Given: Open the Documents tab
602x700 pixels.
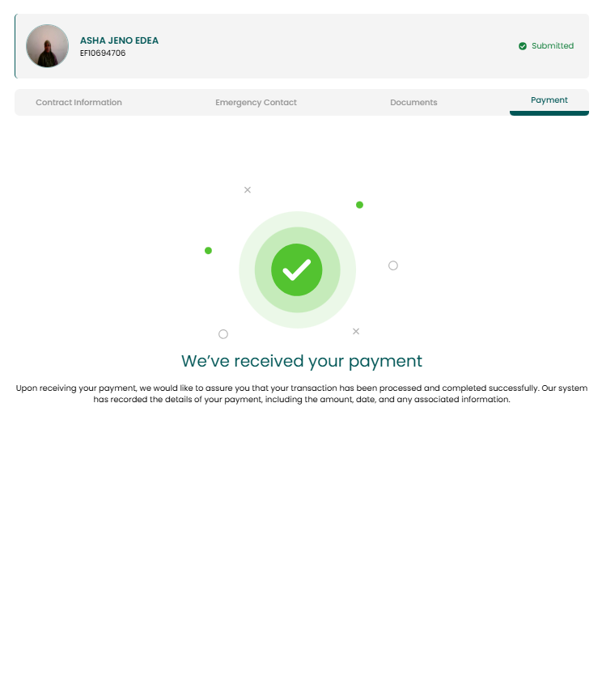Looking at the screenshot, I should tap(413, 102).
